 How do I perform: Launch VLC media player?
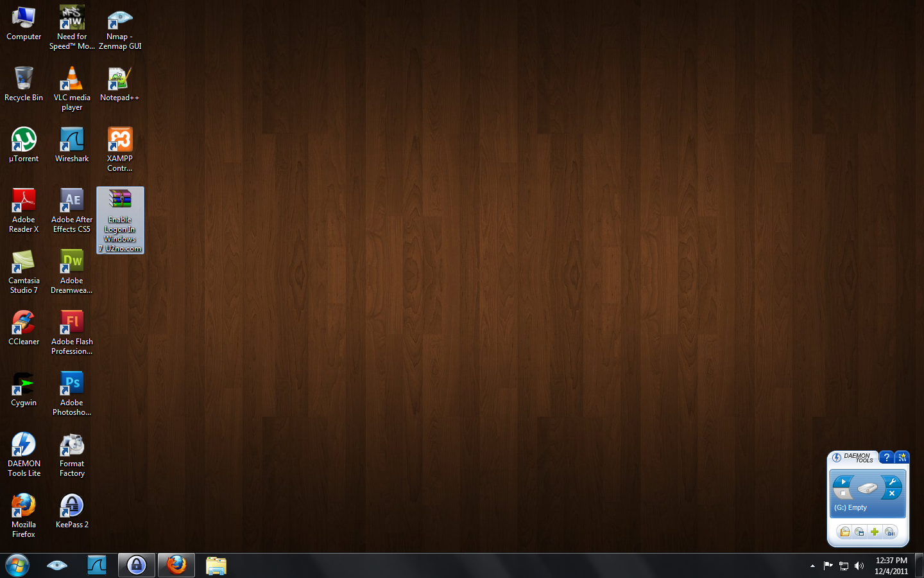71,80
